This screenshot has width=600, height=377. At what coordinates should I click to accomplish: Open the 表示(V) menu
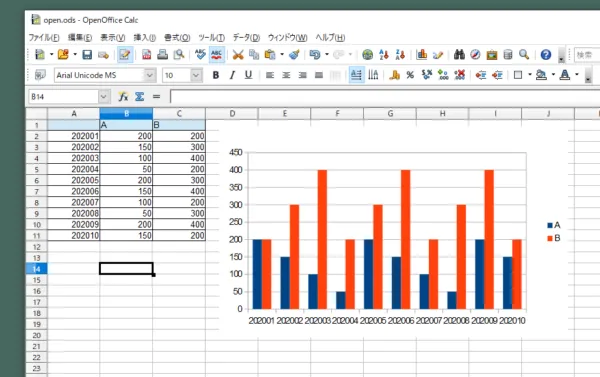click(112, 38)
